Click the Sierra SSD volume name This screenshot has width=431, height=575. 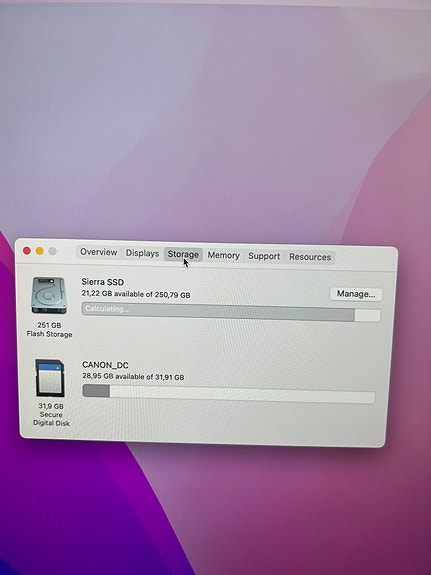pyautogui.click(x=103, y=282)
